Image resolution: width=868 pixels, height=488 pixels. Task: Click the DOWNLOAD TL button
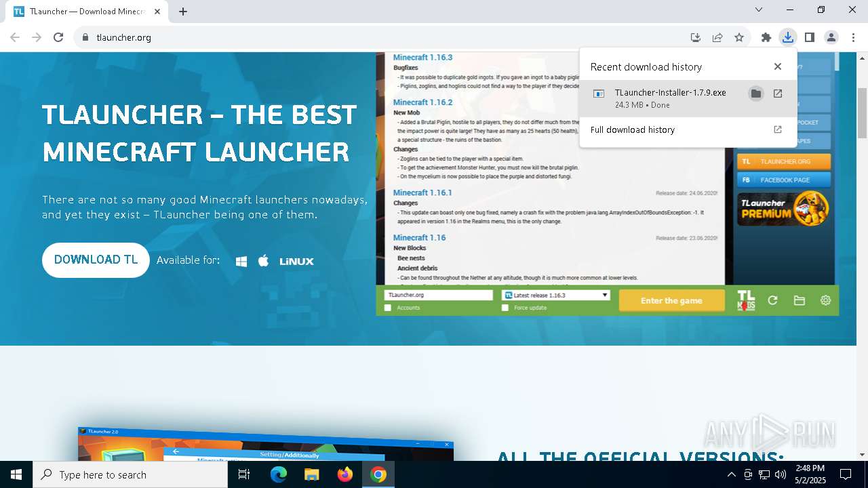96,260
